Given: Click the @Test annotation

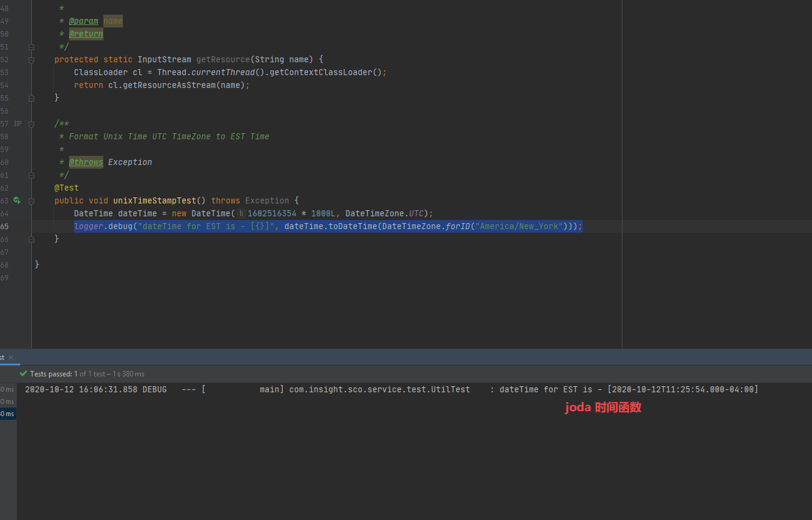Looking at the screenshot, I should [x=67, y=188].
